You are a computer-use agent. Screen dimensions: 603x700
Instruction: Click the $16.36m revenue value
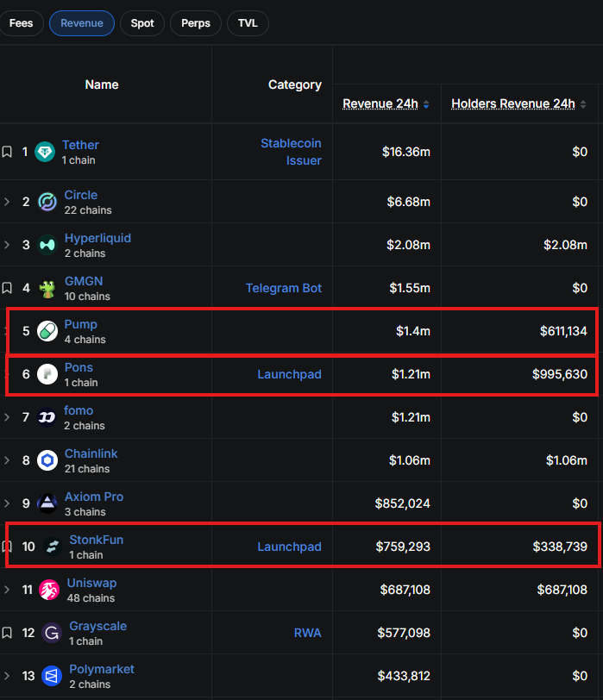click(x=406, y=152)
